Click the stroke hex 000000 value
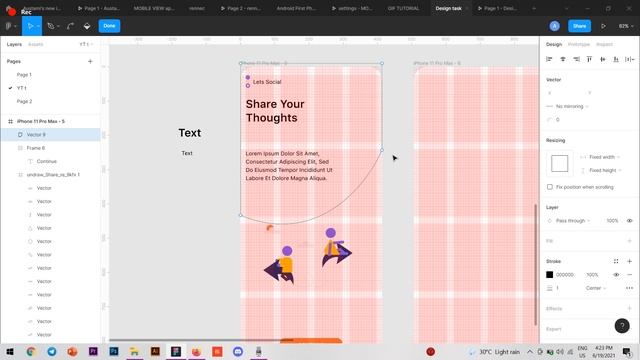640x360 pixels. (x=565, y=275)
